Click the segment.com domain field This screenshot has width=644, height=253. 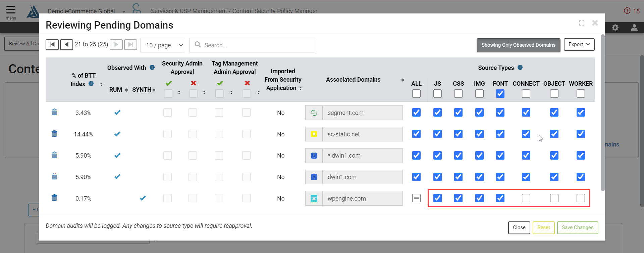pyautogui.click(x=362, y=113)
